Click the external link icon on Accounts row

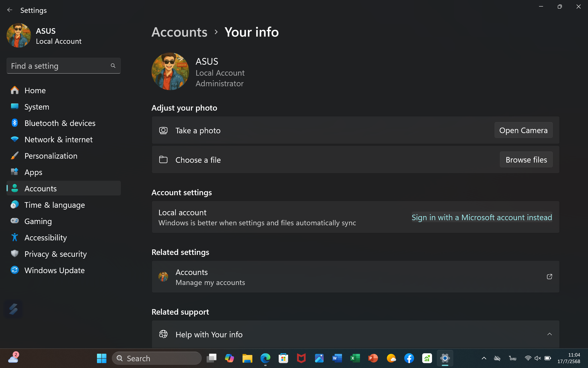[549, 277]
